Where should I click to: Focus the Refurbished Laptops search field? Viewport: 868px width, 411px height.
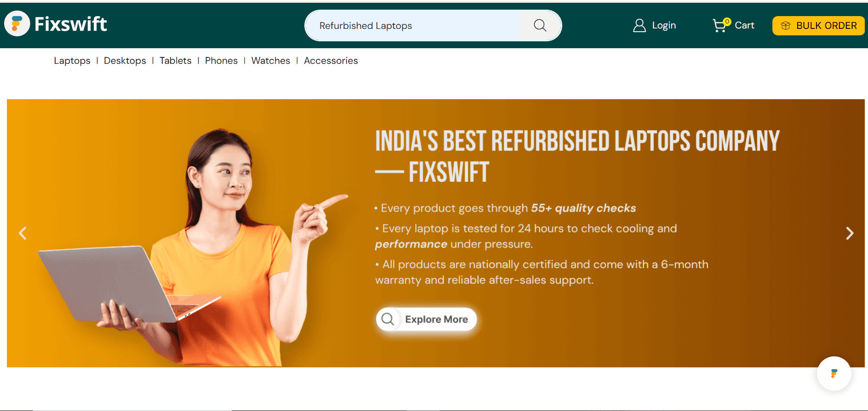[412, 26]
